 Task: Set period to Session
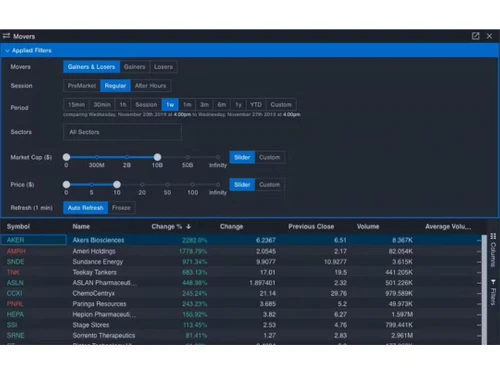pos(146,105)
